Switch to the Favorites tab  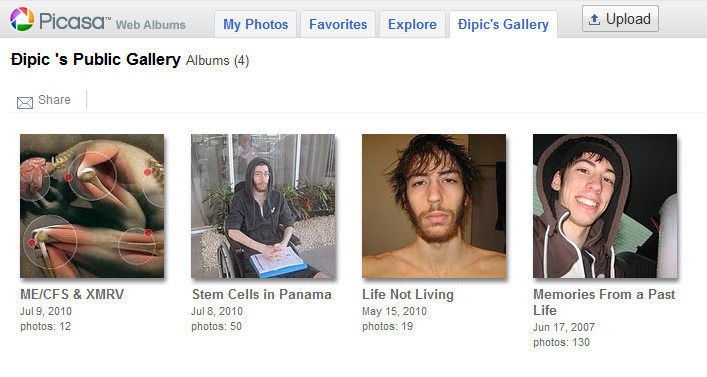pos(338,24)
